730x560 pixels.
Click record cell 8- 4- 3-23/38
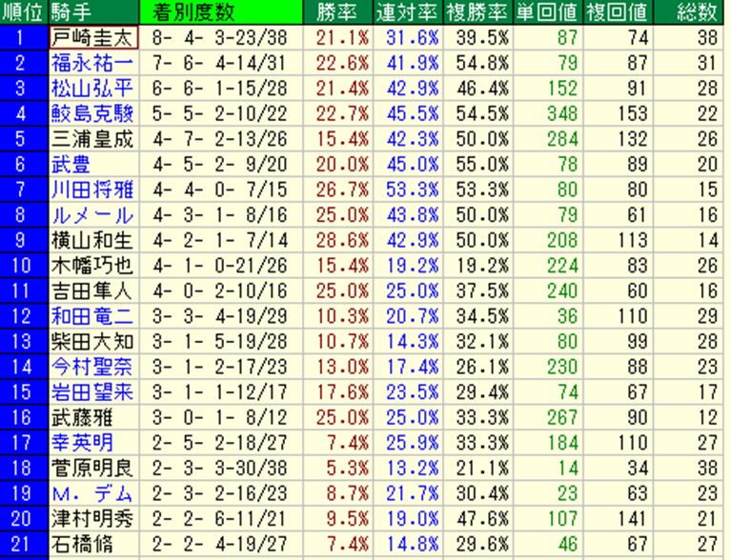pos(220,38)
